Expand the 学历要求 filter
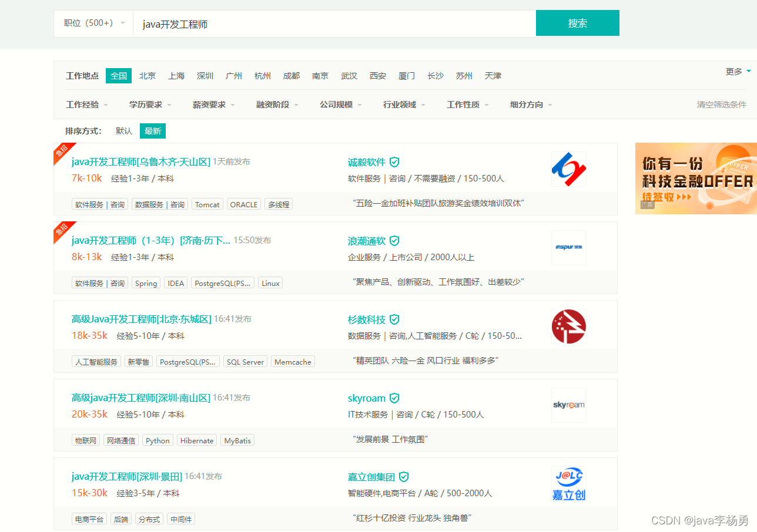Viewport: 757px width, 532px height. click(x=150, y=105)
